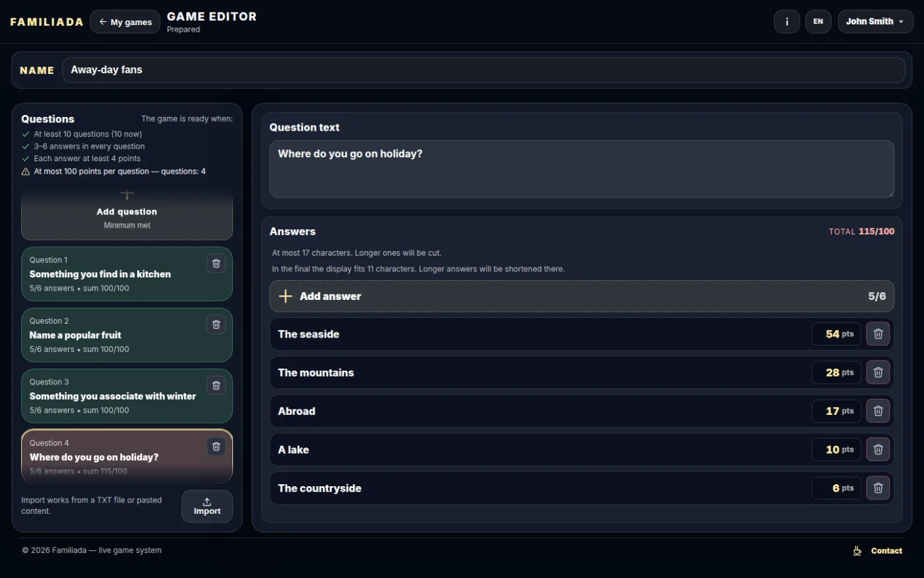
Task: Edit the 17 pts value for Abroad
Action: click(836, 411)
